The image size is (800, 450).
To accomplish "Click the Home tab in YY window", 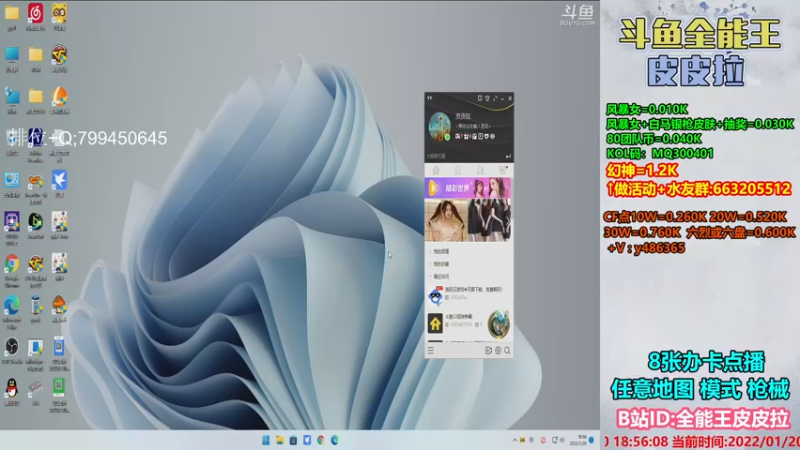I will point(436,170).
